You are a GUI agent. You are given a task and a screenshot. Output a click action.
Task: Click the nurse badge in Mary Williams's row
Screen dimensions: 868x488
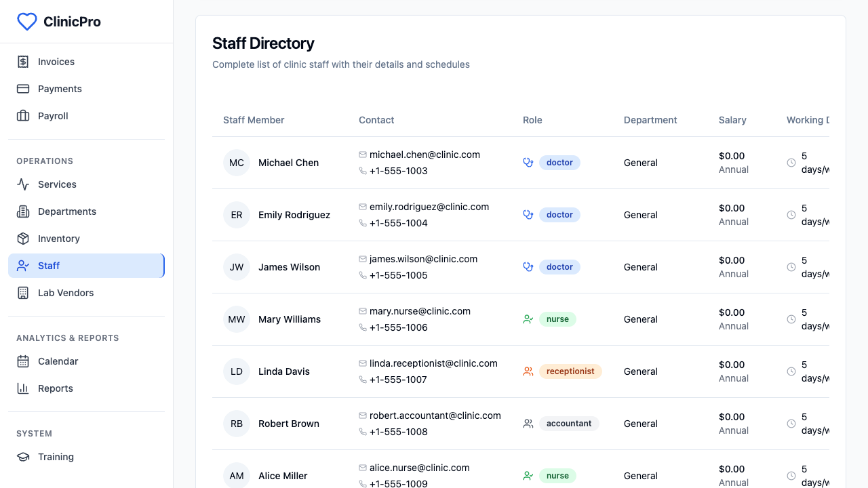pyautogui.click(x=557, y=319)
